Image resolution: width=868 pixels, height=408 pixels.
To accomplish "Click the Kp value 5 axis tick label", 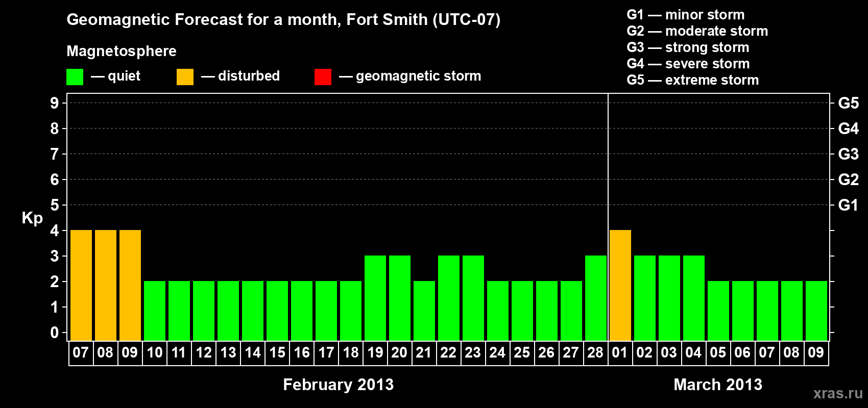I will [55, 205].
